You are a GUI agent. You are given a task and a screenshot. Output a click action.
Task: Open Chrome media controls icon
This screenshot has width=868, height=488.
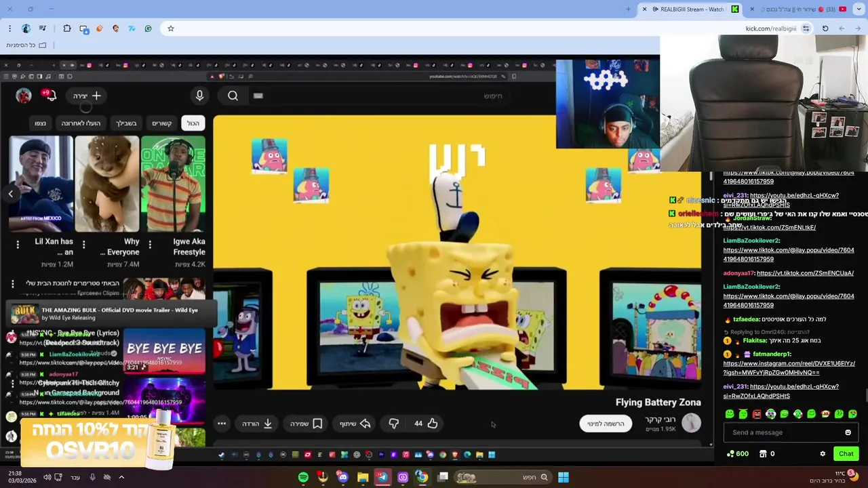43,28
